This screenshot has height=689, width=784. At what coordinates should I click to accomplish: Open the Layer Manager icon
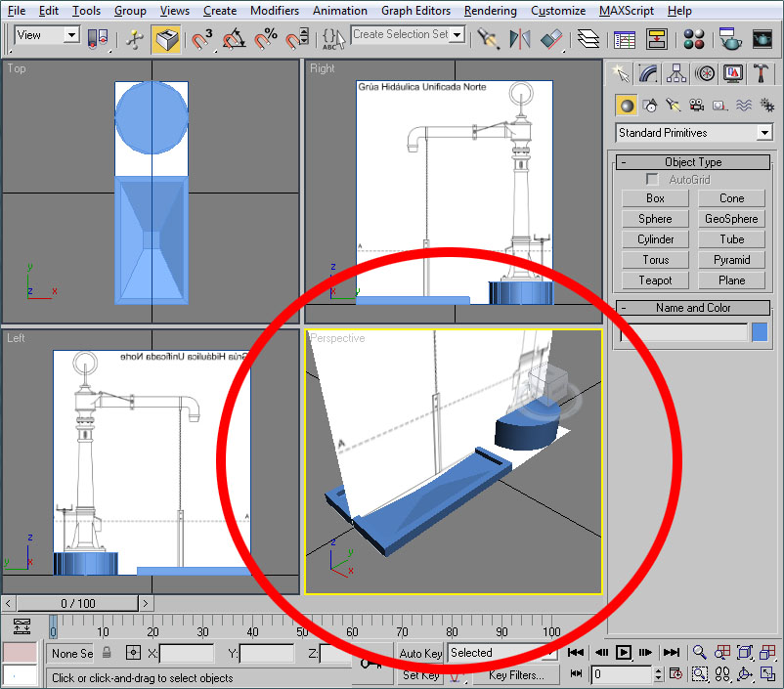tap(588, 39)
